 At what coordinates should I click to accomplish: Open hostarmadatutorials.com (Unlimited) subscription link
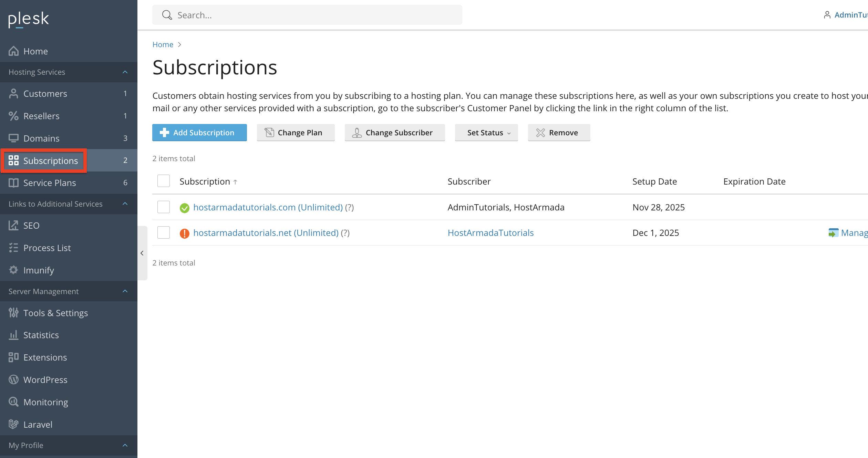268,207
